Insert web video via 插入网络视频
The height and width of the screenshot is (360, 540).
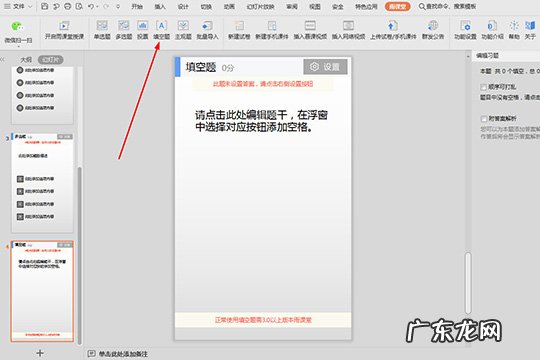pyautogui.click(x=348, y=30)
